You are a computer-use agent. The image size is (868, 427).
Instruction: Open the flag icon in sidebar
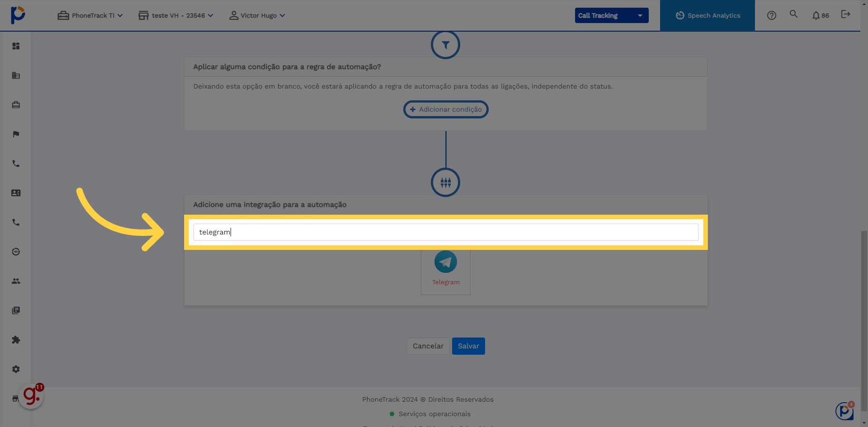[x=16, y=134]
